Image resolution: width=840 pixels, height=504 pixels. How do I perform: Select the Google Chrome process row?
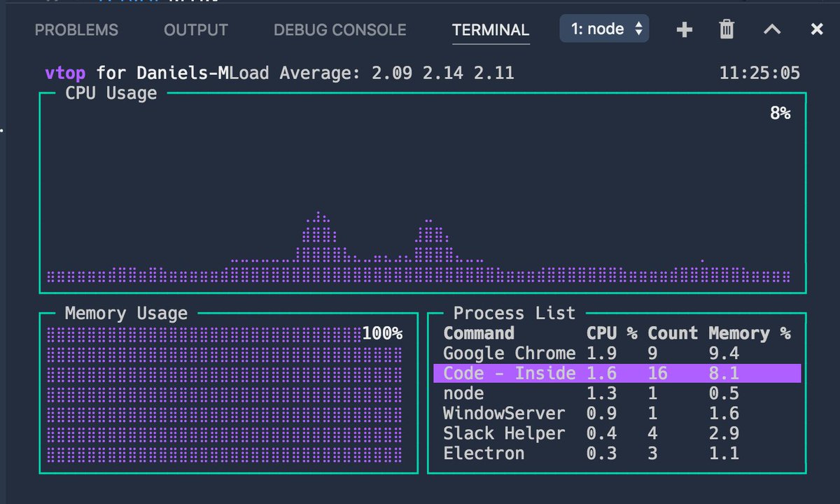tap(617, 353)
